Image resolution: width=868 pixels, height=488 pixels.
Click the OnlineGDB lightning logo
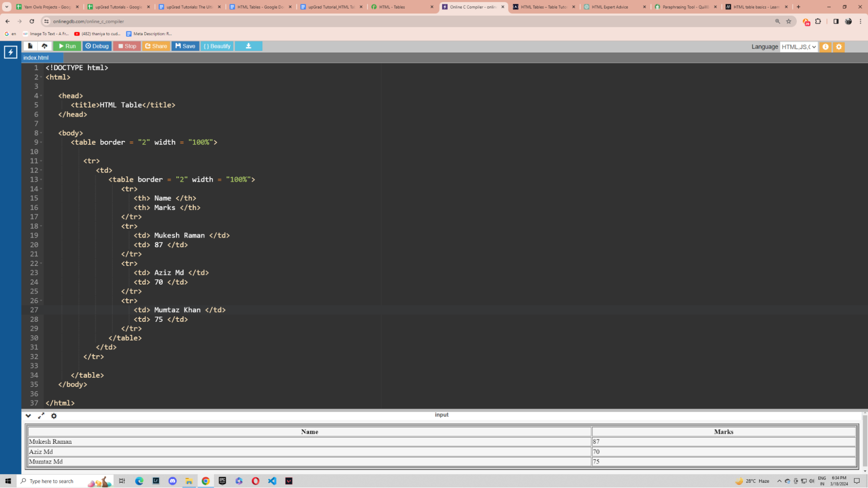(10, 52)
